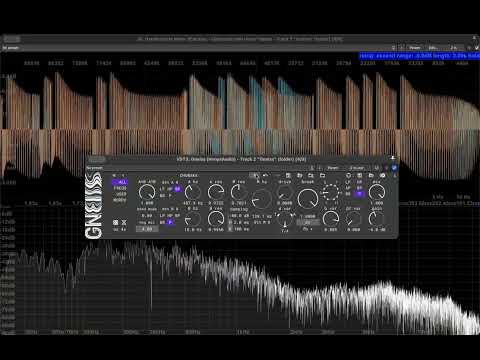The height and width of the screenshot is (360, 480).
Task: Adjust the mix knob showing 1.000
Action: tap(377, 192)
